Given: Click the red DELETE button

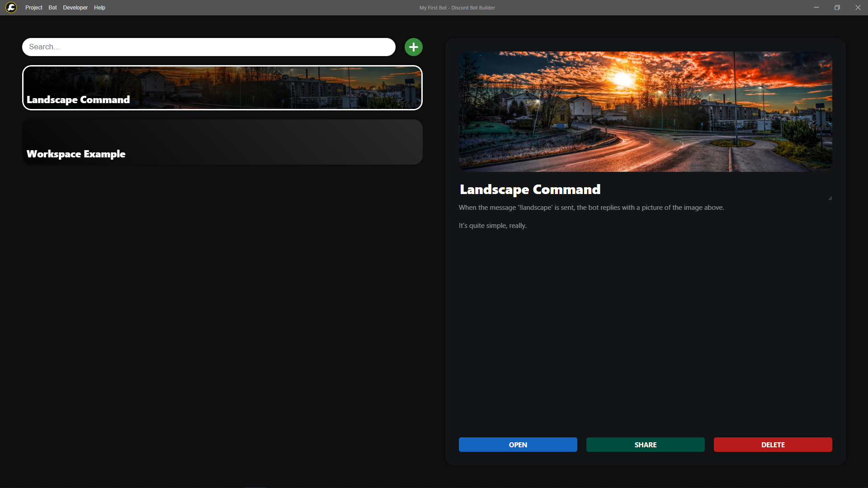Looking at the screenshot, I should pyautogui.click(x=773, y=445).
